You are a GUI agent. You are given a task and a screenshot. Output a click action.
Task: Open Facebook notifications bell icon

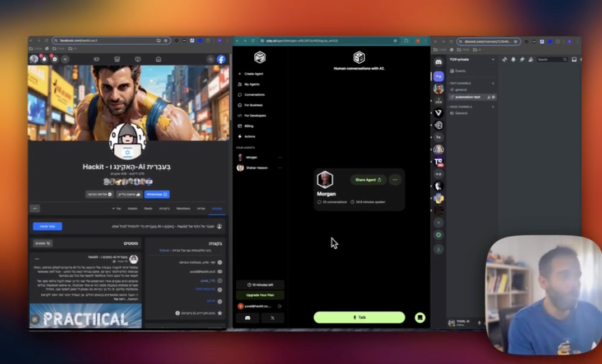click(x=44, y=59)
